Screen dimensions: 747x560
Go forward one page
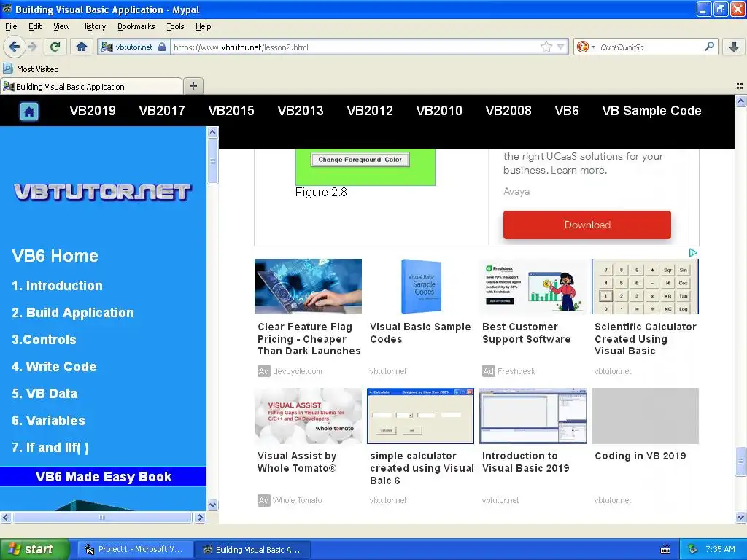point(32,47)
